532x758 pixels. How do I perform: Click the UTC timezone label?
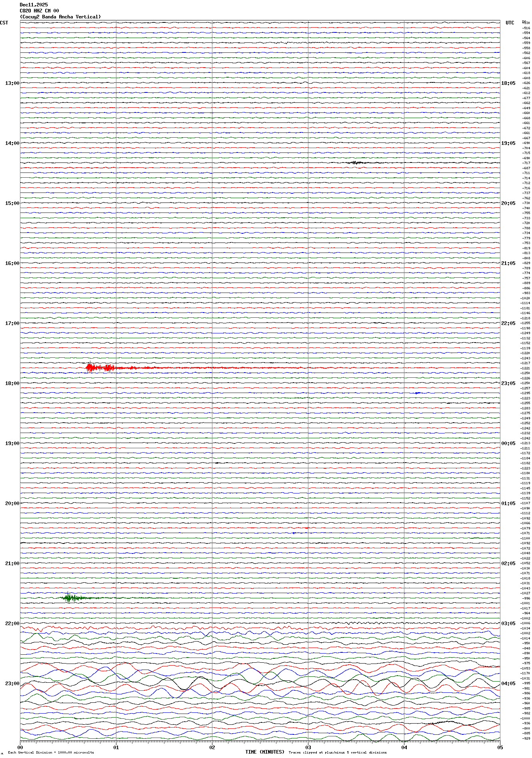tap(510, 23)
